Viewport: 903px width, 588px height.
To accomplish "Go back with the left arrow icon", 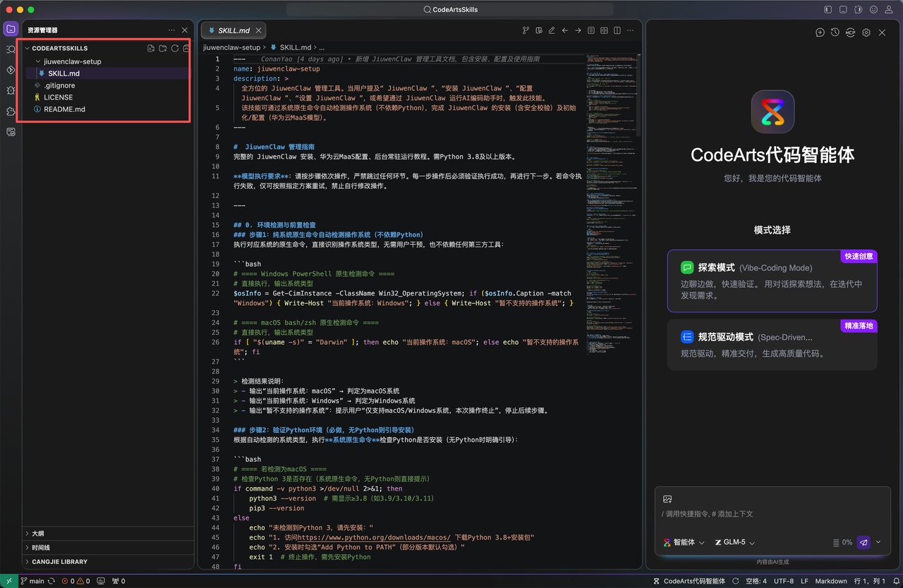I will click(565, 30).
